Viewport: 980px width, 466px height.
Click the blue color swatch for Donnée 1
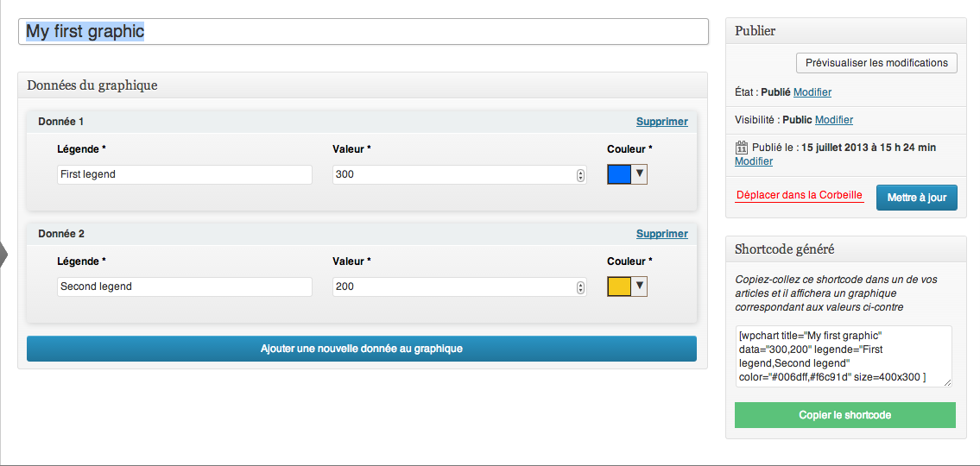[619, 174]
